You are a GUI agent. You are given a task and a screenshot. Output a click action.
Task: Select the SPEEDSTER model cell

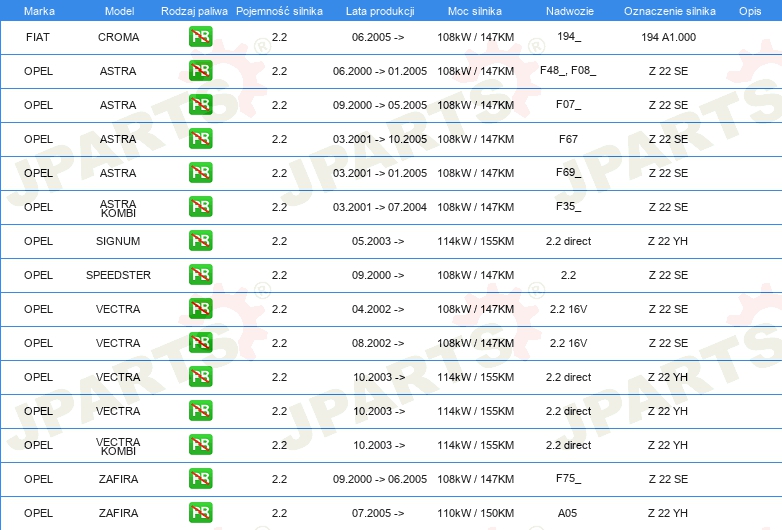[118, 275]
